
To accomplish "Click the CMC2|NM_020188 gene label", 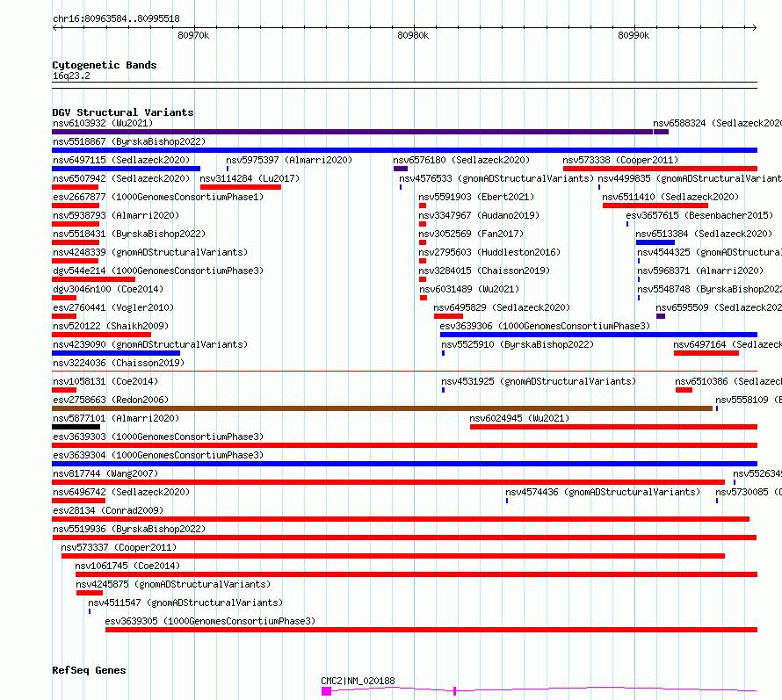I will tap(358, 681).
